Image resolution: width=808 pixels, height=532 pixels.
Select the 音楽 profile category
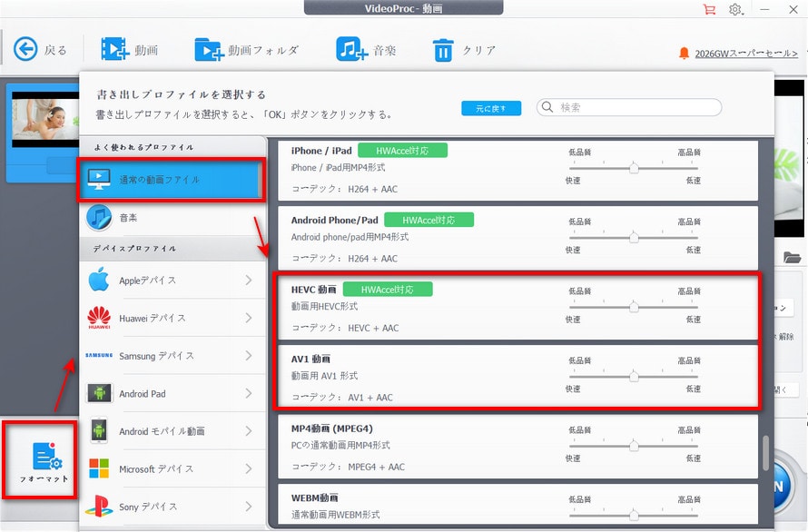coord(171,218)
